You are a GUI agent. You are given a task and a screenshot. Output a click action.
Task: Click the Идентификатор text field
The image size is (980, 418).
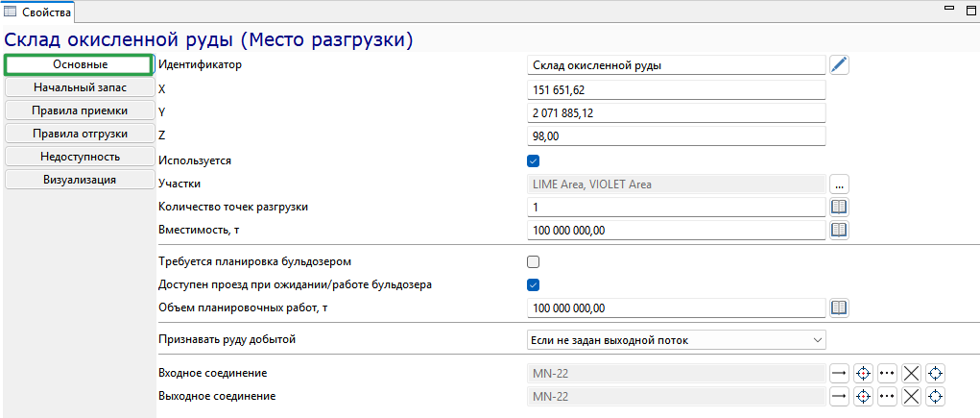pyautogui.click(x=677, y=65)
